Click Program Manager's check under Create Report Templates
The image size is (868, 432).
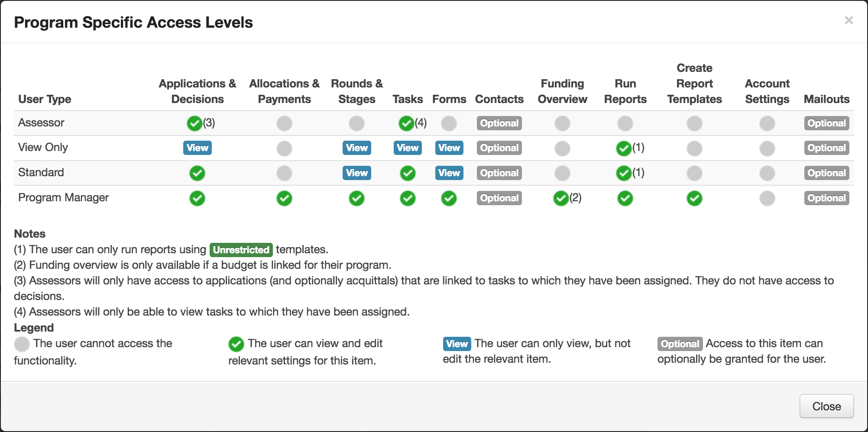coord(694,199)
